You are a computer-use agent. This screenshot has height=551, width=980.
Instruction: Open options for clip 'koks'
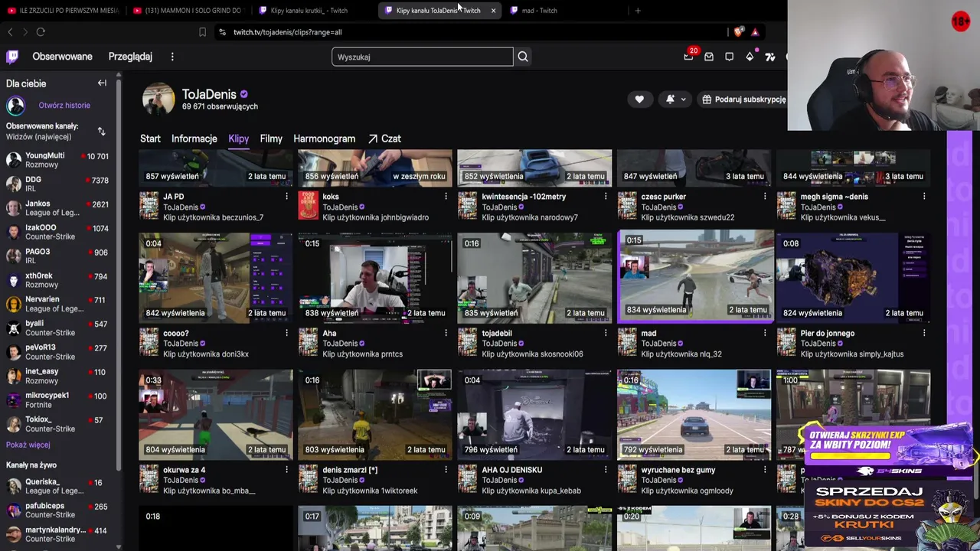tap(446, 197)
